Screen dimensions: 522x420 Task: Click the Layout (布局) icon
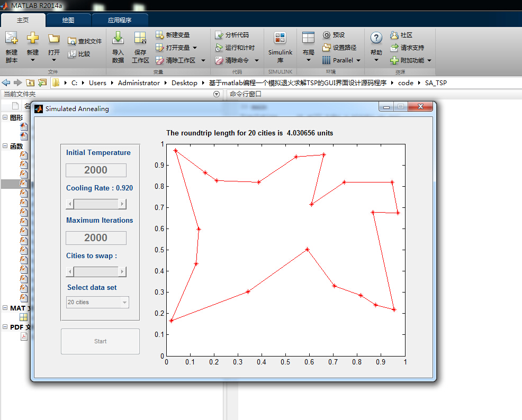(308, 38)
